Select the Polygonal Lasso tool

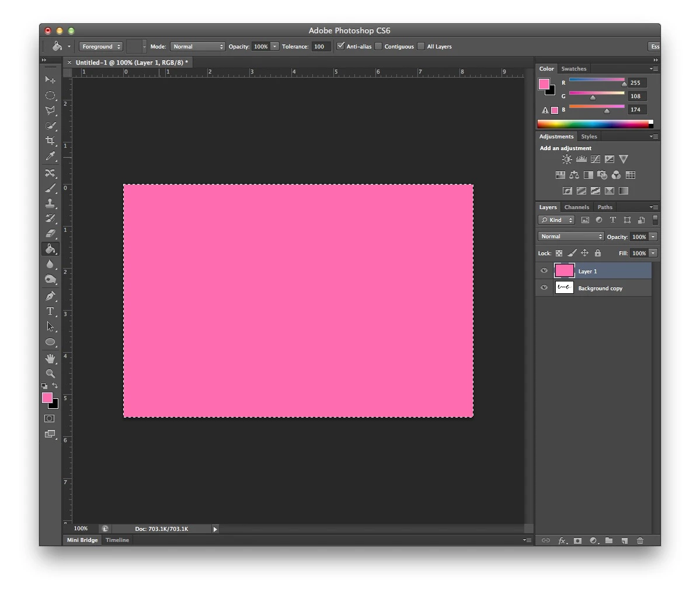click(x=50, y=110)
